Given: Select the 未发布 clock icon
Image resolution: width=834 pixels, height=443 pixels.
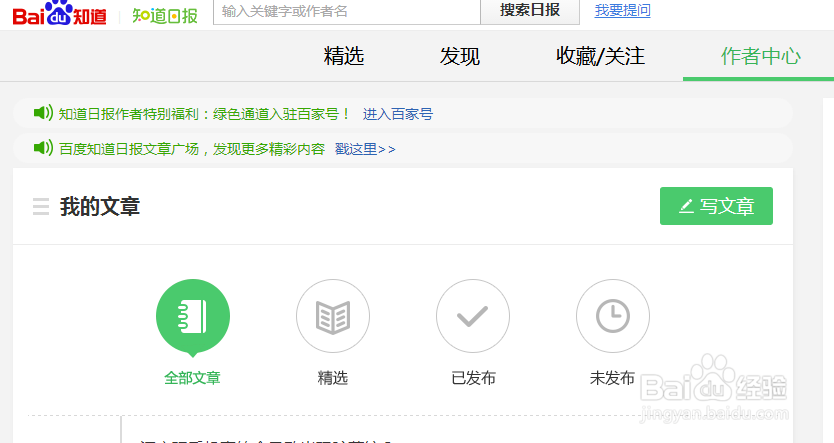Looking at the screenshot, I should [x=613, y=316].
